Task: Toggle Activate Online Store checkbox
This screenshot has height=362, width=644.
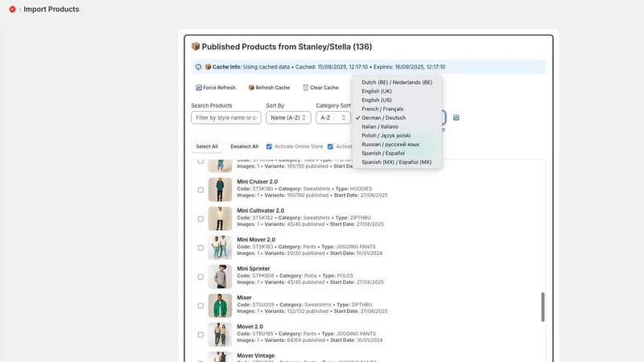Action: point(269,146)
